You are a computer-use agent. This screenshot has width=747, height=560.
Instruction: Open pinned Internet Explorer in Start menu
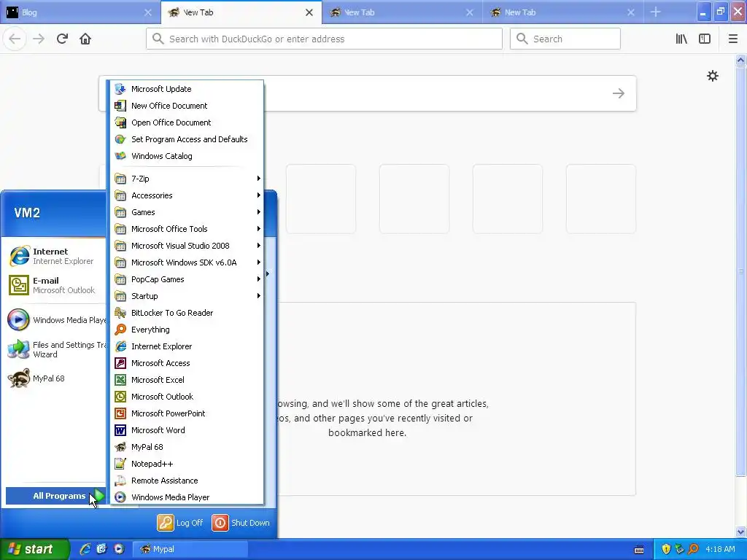tap(56, 256)
